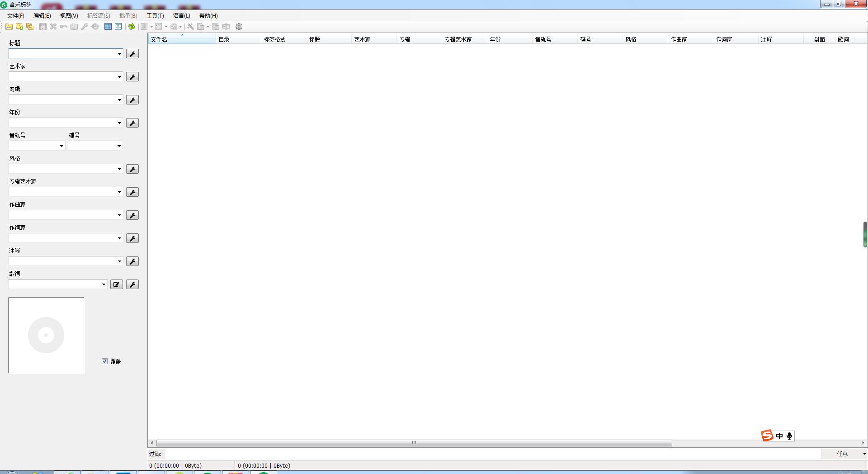The width and height of the screenshot is (868, 474).
Task: Open the 标题 (title) dropdown list
Action: [x=118, y=53]
